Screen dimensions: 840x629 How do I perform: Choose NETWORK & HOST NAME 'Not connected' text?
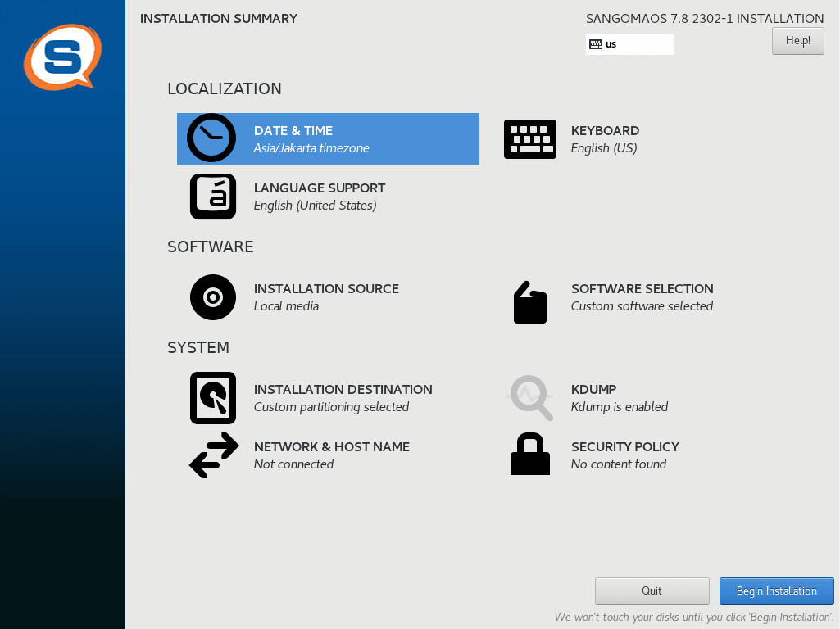pyautogui.click(x=293, y=464)
